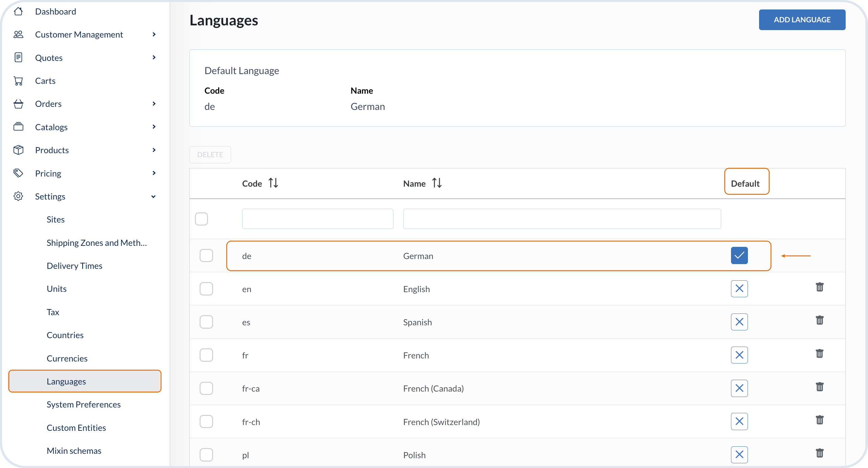The image size is (868, 468).
Task: Click the Carts shopping cart icon
Action: [x=18, y=81]
